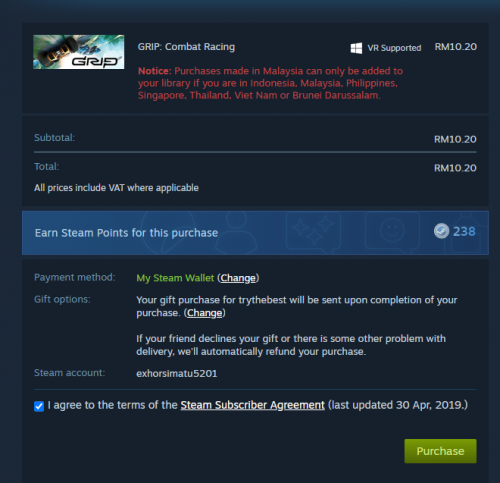Click the red Malaysia region Notice text
This screenshot has width=500, height=483.
pyautogui.click(x=271, y=83)
